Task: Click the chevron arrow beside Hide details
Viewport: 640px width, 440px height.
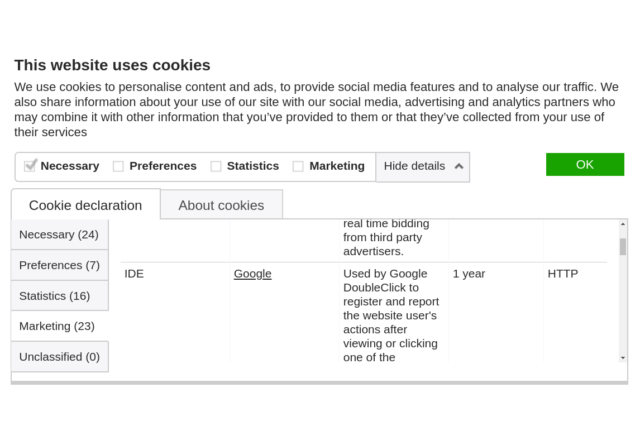Action: point(459,166)
